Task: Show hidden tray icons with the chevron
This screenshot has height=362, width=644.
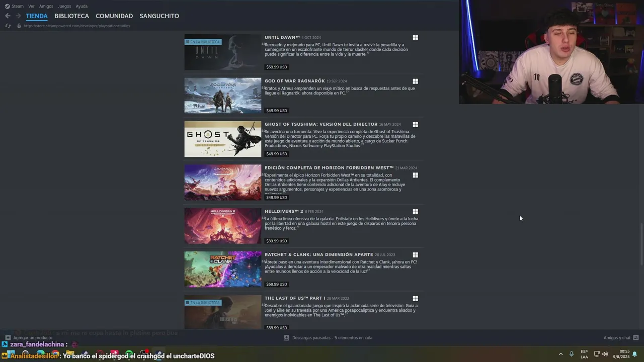Action: (x=560, y=354)
